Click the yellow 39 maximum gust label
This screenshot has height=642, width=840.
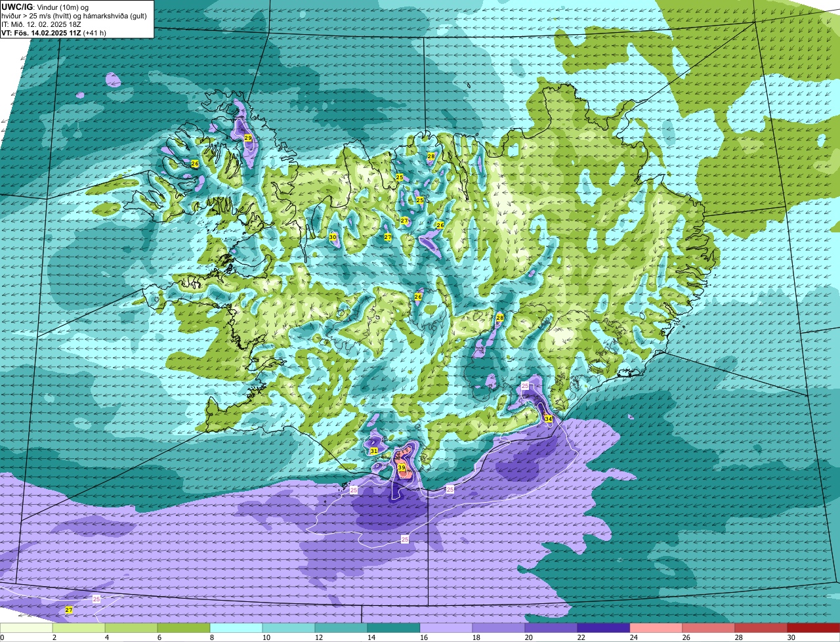(x=402, y=468)
